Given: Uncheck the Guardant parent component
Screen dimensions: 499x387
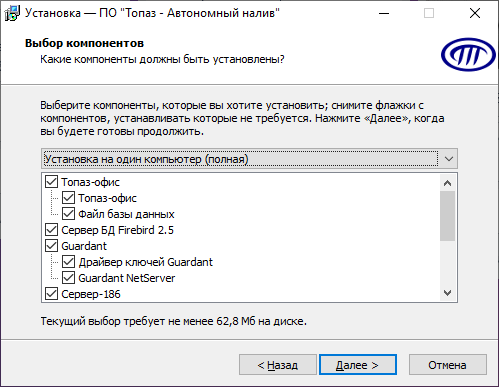Looking at the screenshot, I should coord(51,246).
